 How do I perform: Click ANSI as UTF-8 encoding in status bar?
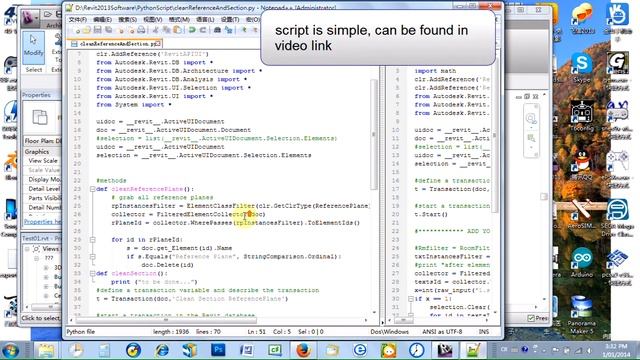[x=442, y=332]
